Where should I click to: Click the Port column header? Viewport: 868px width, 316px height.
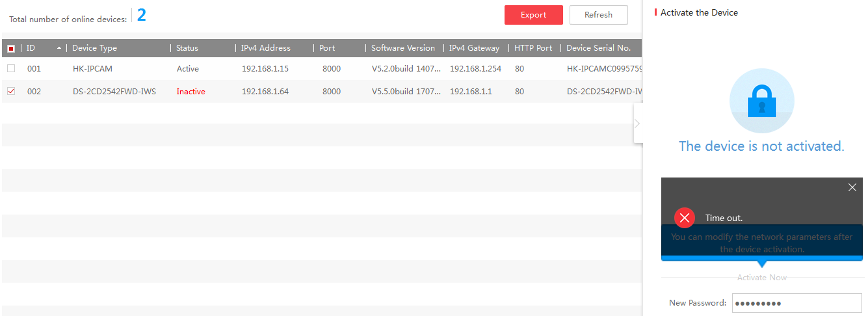(x=327, y=48)
